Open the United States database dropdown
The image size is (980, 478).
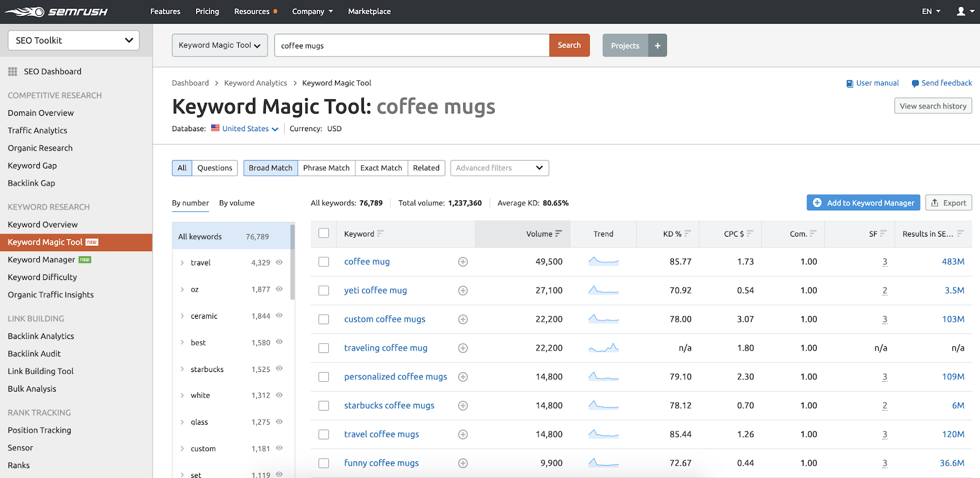(251, 129)
